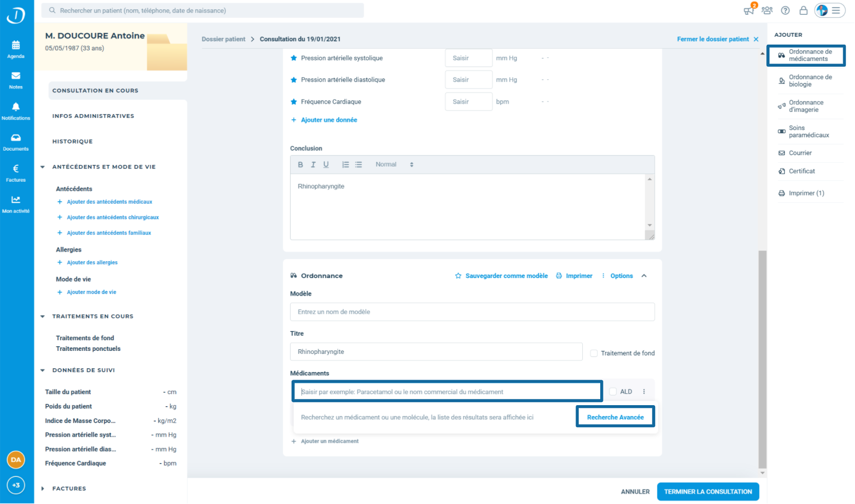Insert a numbered list in Conclusion

click(x=345, y=165)
